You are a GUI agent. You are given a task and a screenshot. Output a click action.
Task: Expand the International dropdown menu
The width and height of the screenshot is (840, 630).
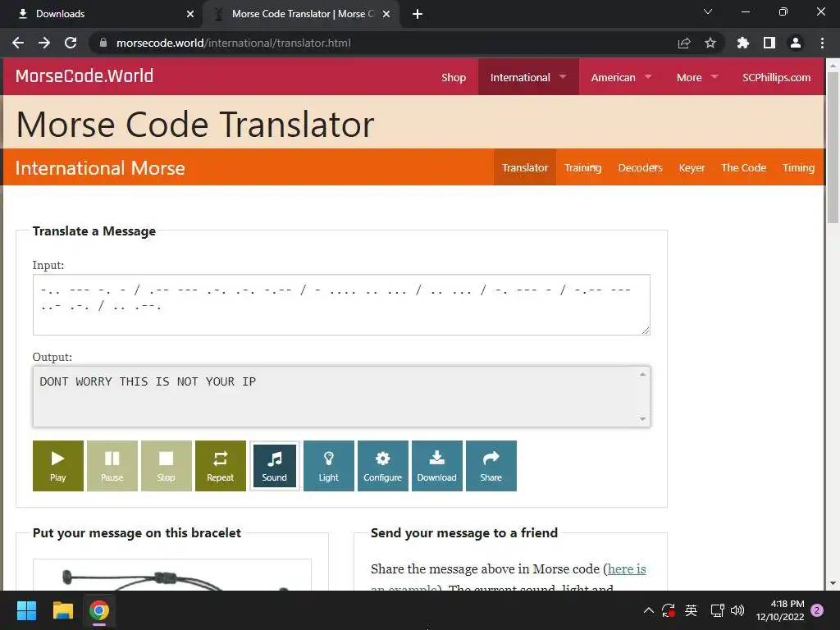click(527, 77)
